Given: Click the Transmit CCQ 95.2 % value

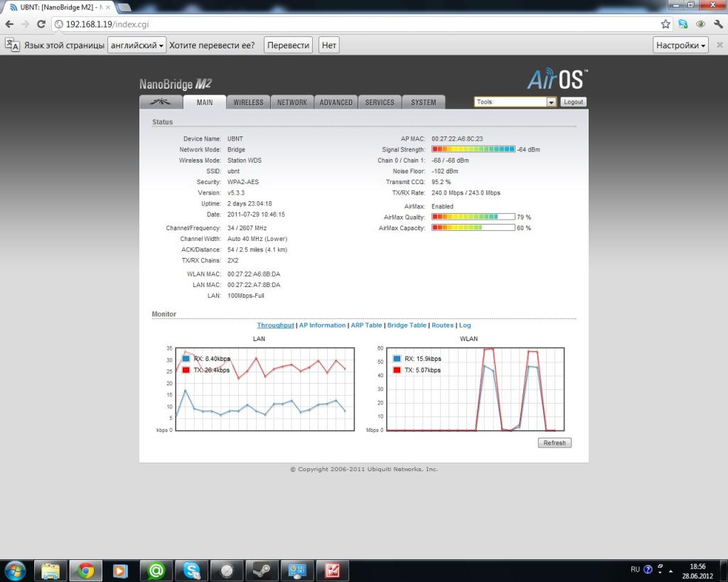Looking at the screenshot, I should [x=441, y=182].
